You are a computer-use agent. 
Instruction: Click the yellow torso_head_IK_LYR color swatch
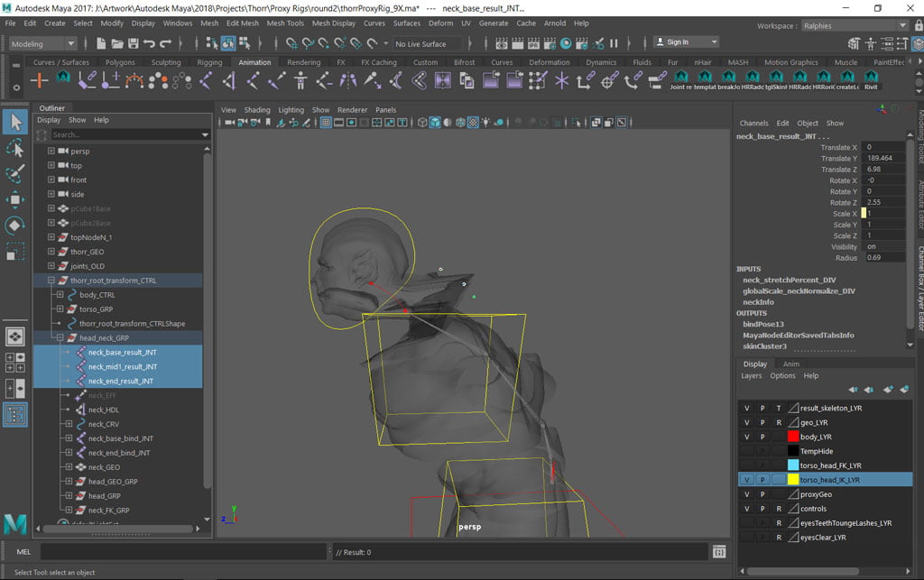coord(793,480)
